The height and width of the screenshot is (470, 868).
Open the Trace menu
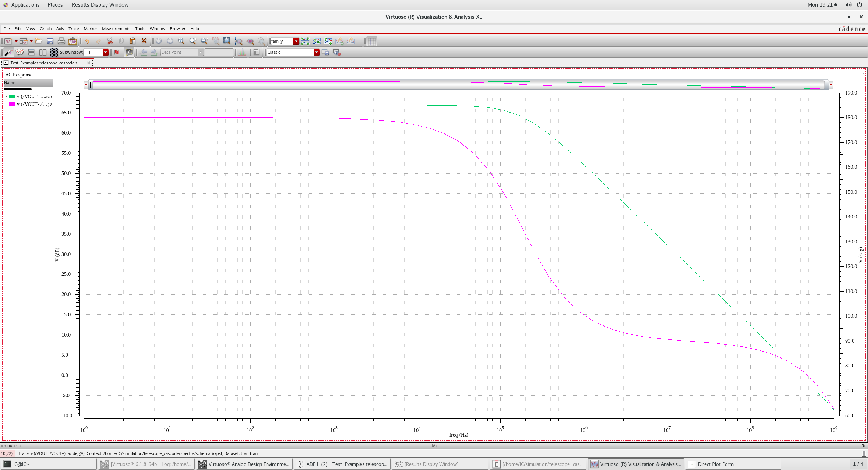tap(73, 29)
